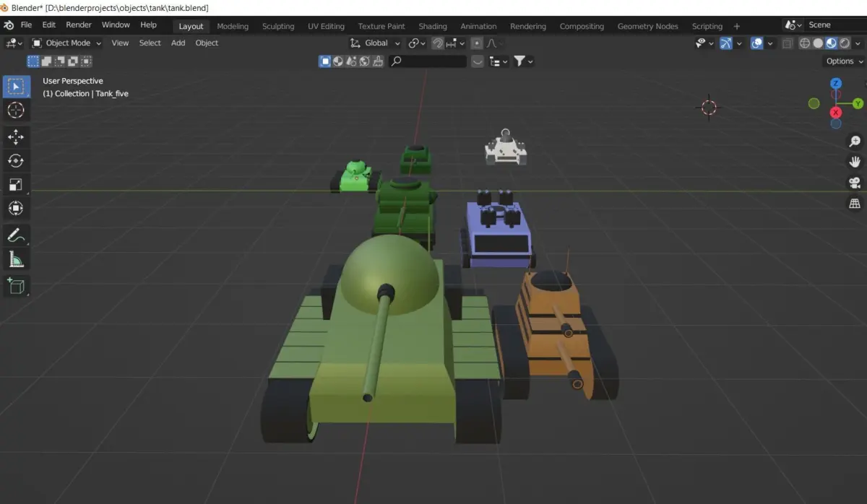
Task: Click the Pan hand viewport icon
Action: pos(855,162)
